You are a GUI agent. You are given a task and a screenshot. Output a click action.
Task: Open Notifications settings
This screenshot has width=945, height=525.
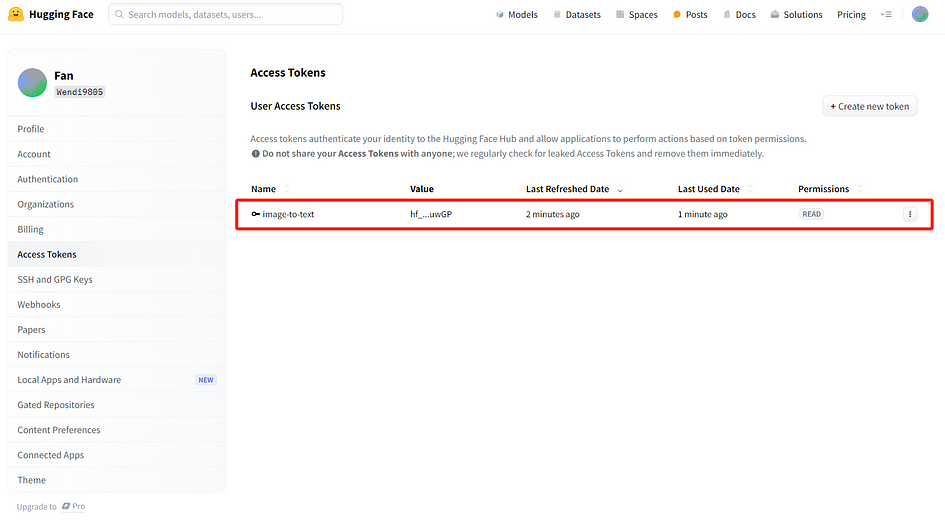pyautogui.click(x=117, y=354)
